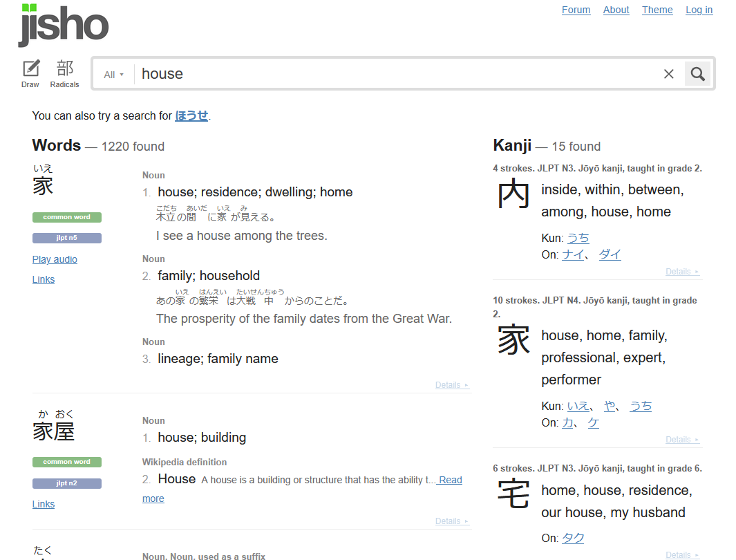
Task: Open the Theme menu
Action: [657, 10]
